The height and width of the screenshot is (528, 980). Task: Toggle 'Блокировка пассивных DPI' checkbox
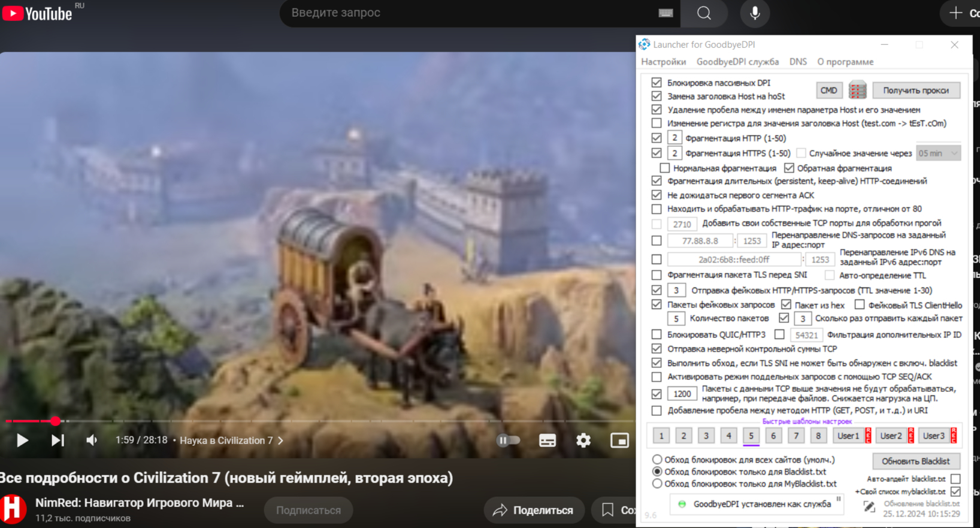[657, 83]
